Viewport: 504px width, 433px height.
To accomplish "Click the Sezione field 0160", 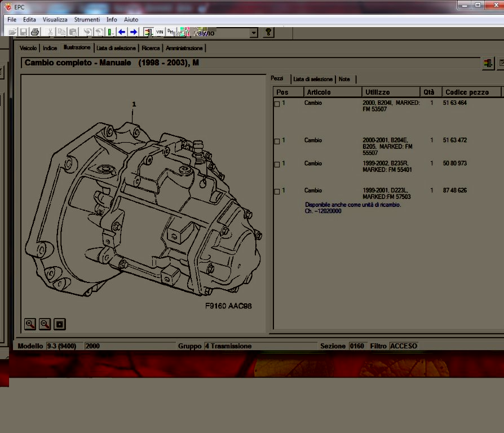I will pyautogui.click(x=357, y=346).
